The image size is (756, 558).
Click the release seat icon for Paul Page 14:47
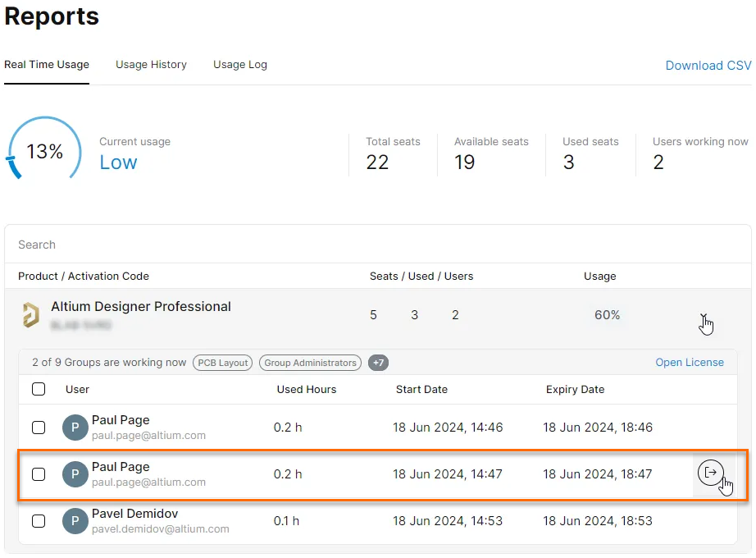click(x=710, y=473)
